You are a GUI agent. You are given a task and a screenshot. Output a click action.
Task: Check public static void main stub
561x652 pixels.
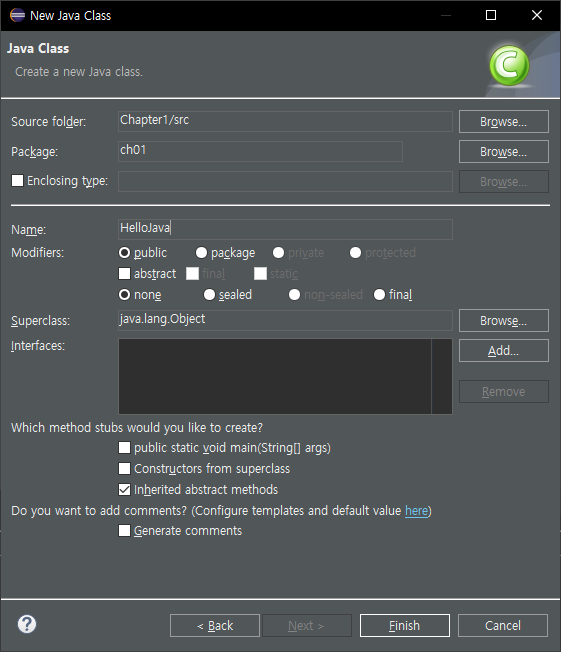tap(124, 447)
